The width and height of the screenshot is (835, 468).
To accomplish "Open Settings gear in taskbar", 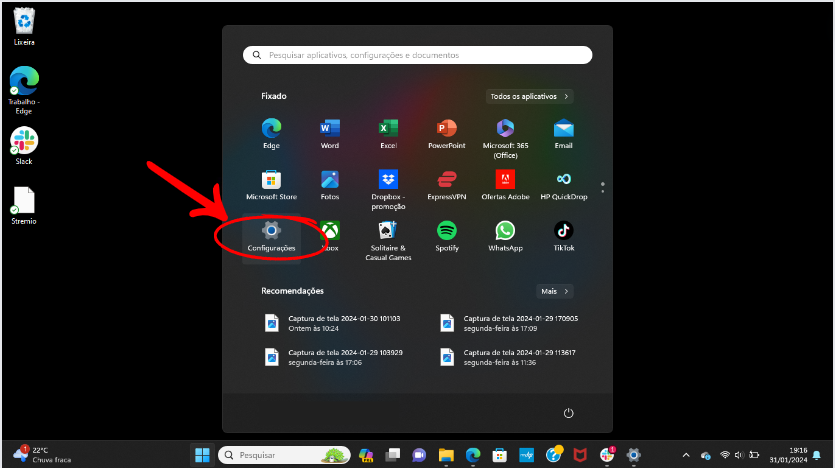I will click(x=633, y=455).
